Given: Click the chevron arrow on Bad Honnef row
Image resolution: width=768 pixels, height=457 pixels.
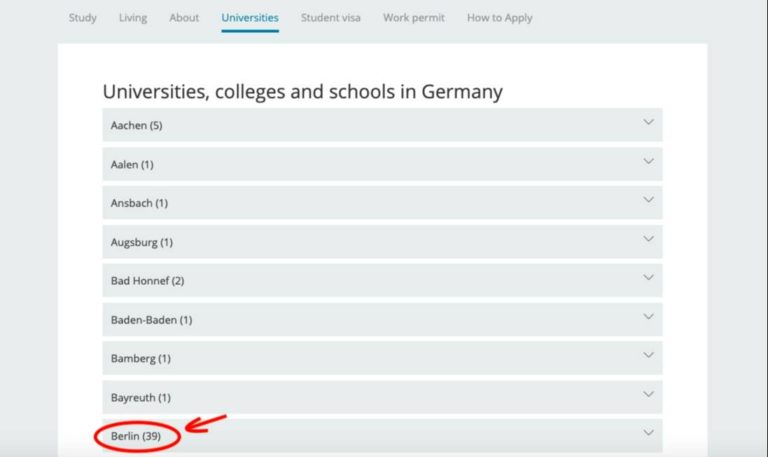Looking at the screenshot, I should pos(648,278).
